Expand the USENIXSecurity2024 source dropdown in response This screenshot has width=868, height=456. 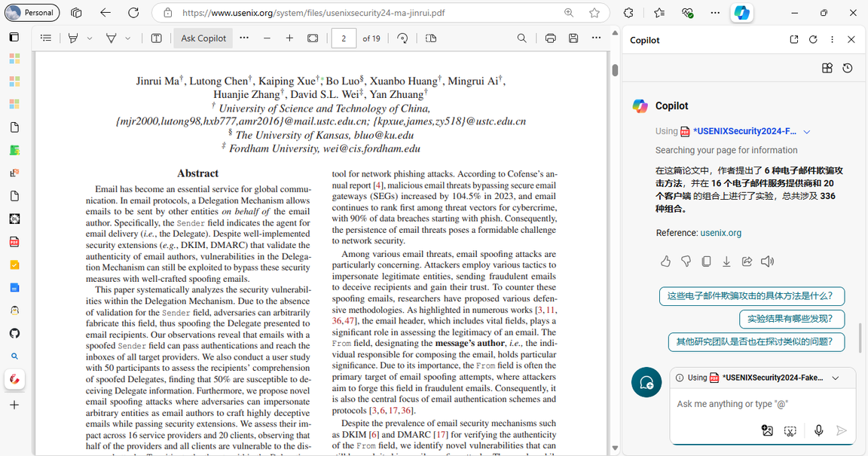pos(807,132)
